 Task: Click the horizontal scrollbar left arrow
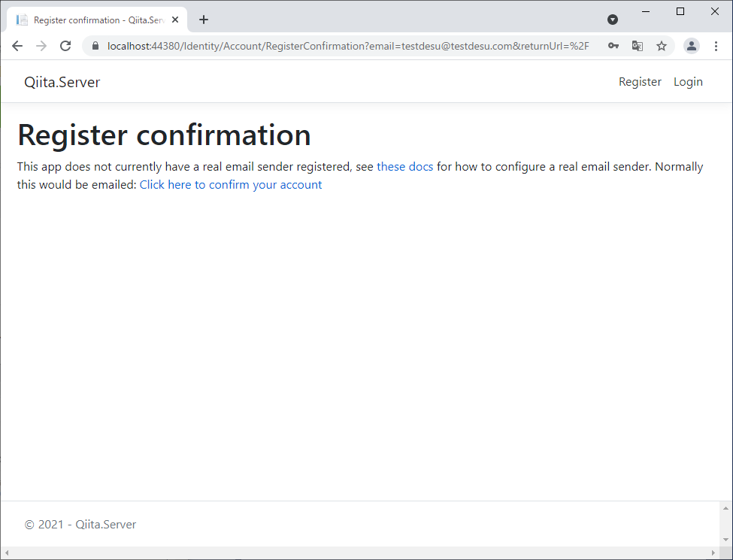[7, 553]
